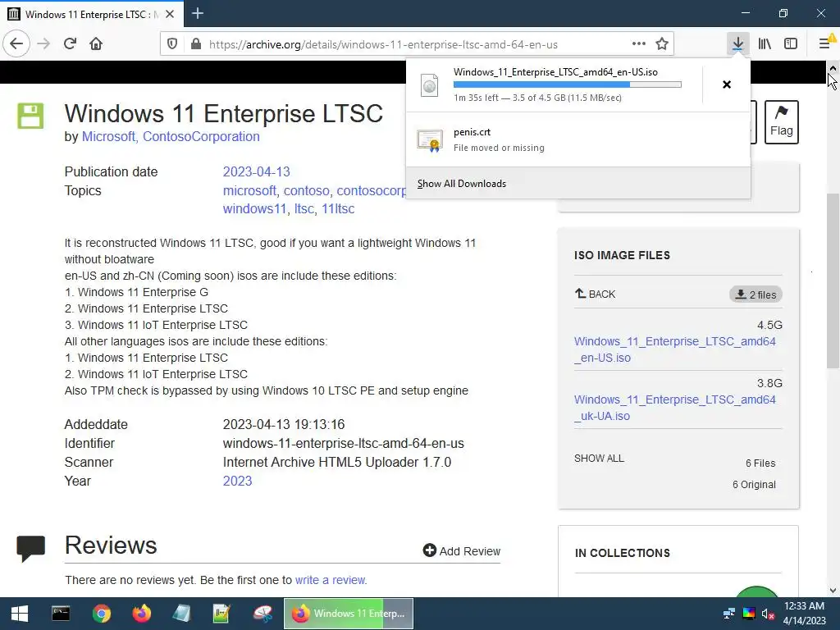
Task: Download the uk-UA.iso file link
Action: (x=674, y=408)
